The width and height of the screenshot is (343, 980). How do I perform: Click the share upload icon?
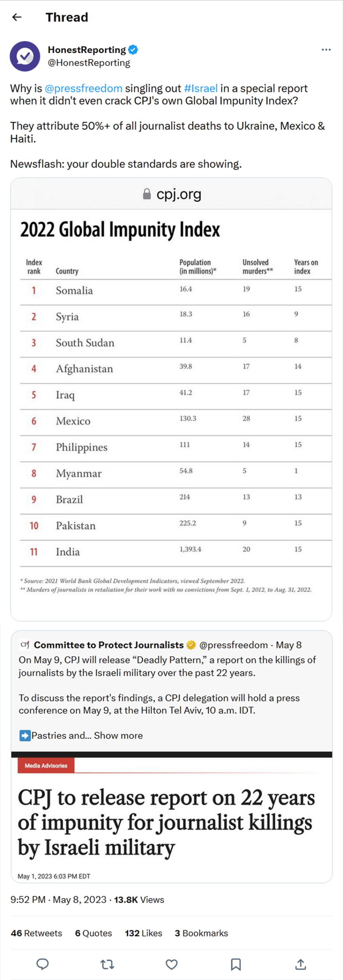click(x=300, y=964)
